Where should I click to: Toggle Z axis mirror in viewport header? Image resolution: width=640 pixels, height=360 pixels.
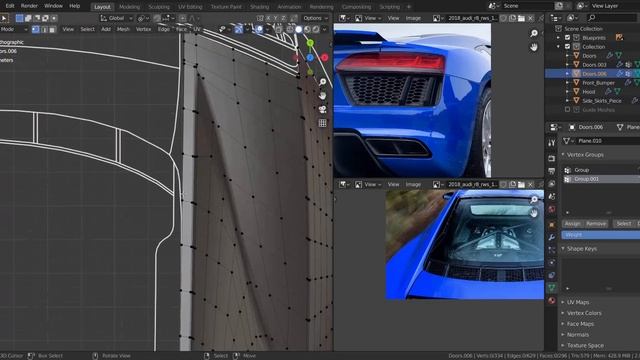[x=284, y=18]
